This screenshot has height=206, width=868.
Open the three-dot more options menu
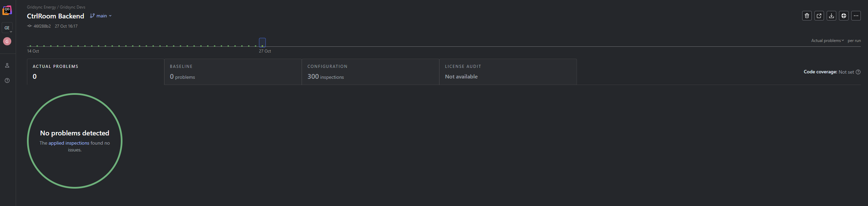856,16
